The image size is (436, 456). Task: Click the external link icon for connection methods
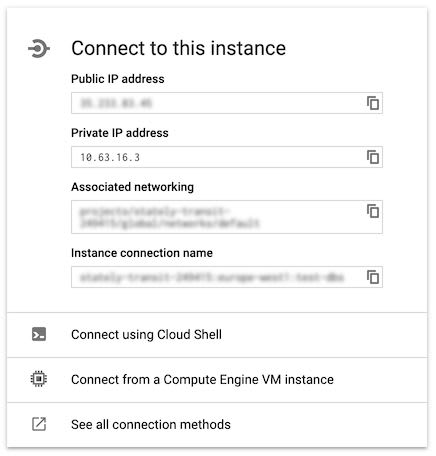pos(39,424)
